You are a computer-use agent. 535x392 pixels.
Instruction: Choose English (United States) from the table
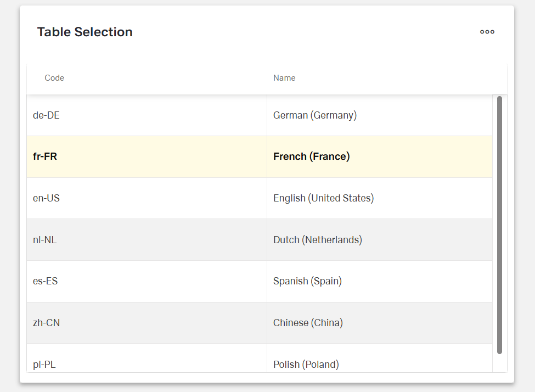323,198
